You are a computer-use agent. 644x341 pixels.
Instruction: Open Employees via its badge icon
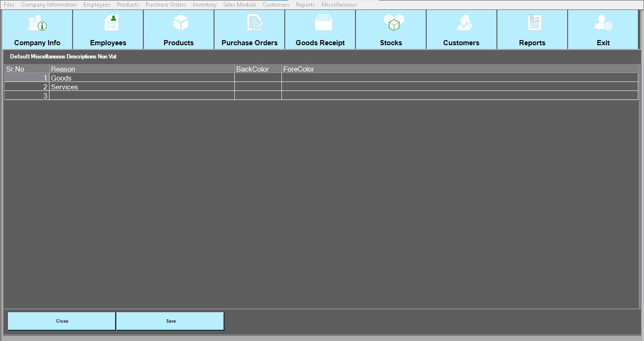click(x=111, y=23)
